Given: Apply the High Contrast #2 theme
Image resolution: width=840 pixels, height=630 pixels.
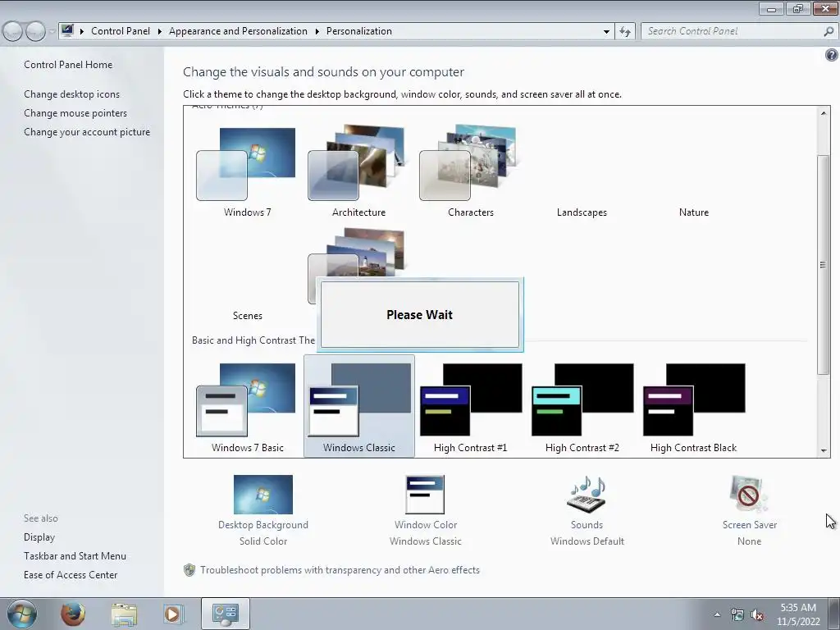Looking at the screenshot, I should point(582,408).
